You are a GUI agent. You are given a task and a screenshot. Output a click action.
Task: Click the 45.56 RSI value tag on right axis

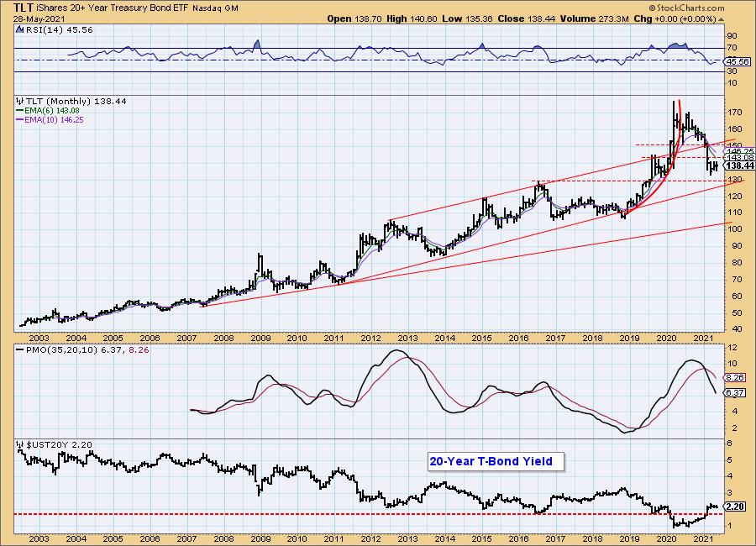pyautogui.click(x=738, y=61)
